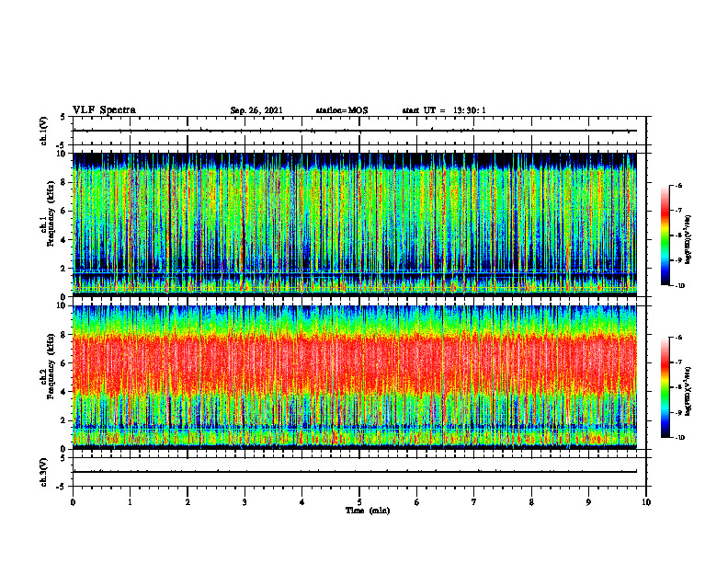Click the '1' tick on the time axis
This screenshot has height=563, width=728.
pos(130,502)
